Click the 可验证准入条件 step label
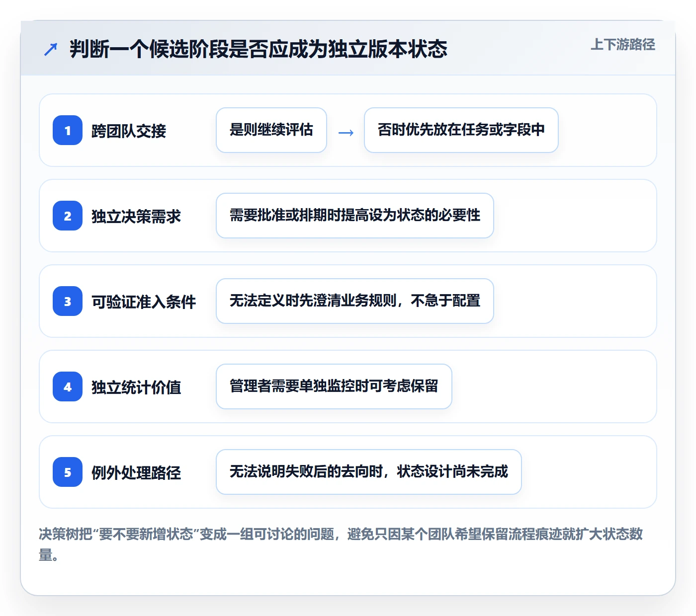696x616 pixels. click(x=144, y=302)
